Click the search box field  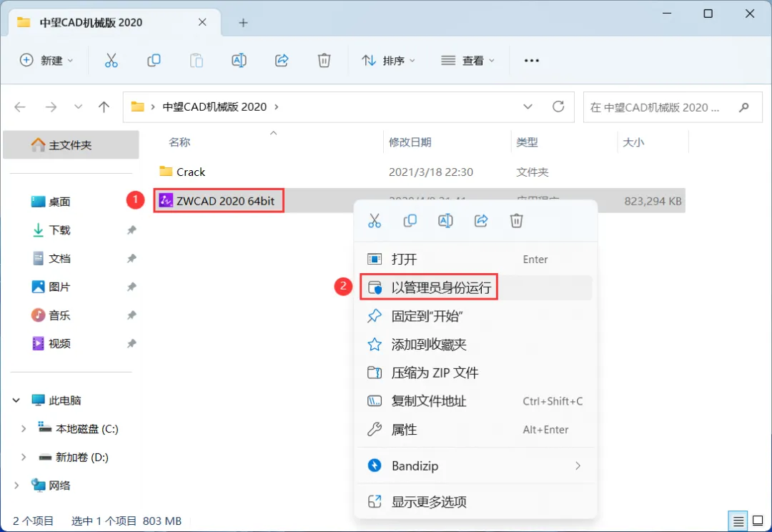tap(673, 107)
